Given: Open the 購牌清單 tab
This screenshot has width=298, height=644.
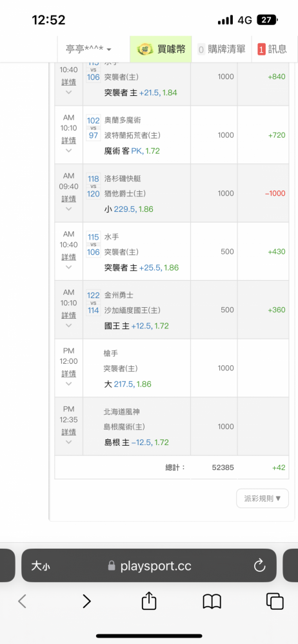Looking at the screenshot, I should [221, 50].
